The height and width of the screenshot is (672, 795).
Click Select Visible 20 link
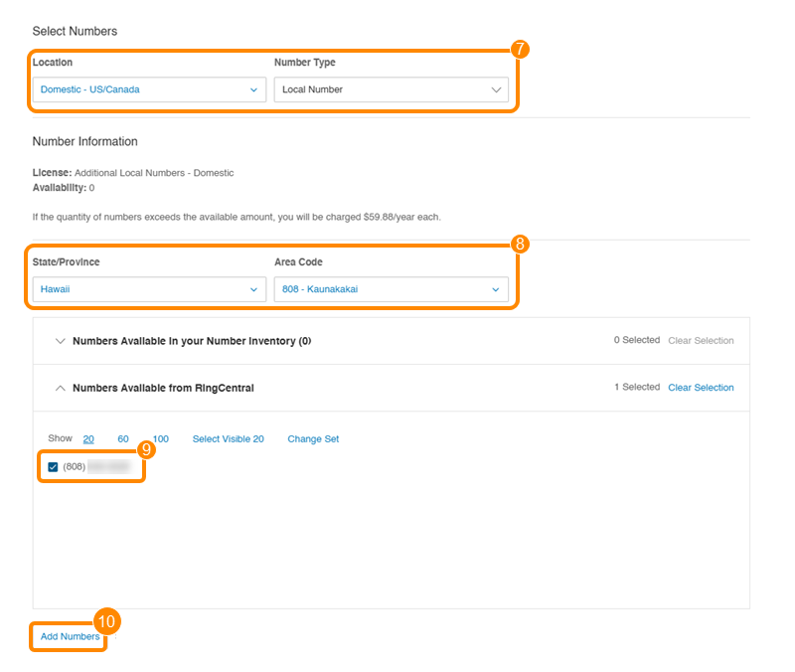(x=228, y=438)
